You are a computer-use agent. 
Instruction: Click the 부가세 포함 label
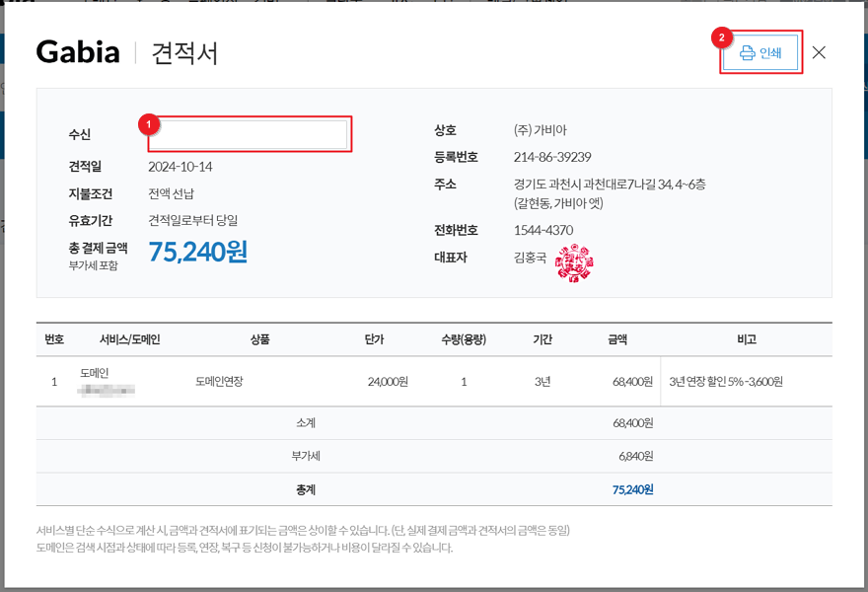point(93,265)
